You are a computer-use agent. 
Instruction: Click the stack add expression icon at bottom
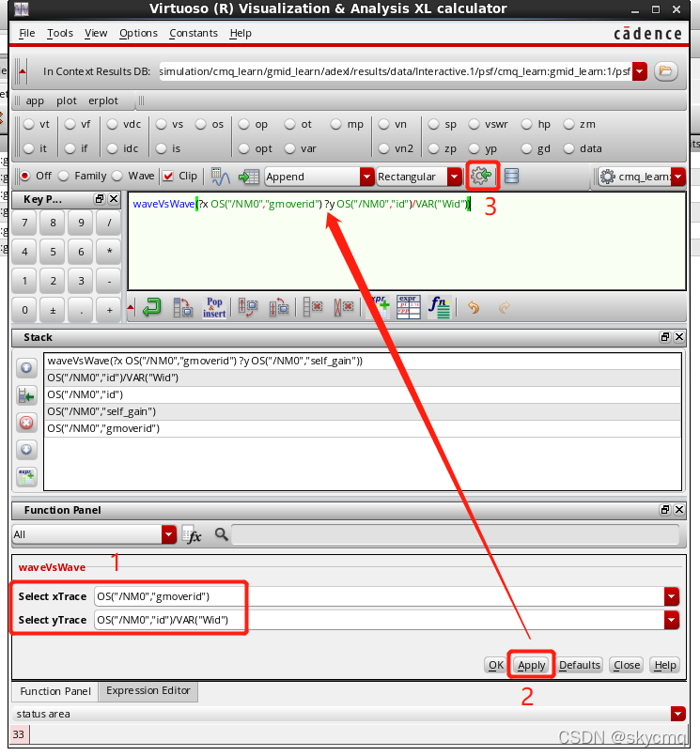[26, 477]
